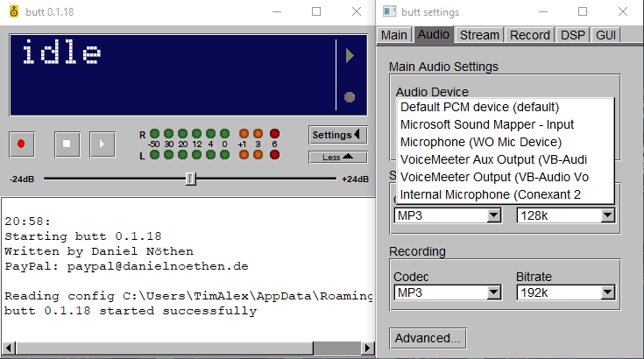Choose Default PCM device (default)

pos(506,107)
